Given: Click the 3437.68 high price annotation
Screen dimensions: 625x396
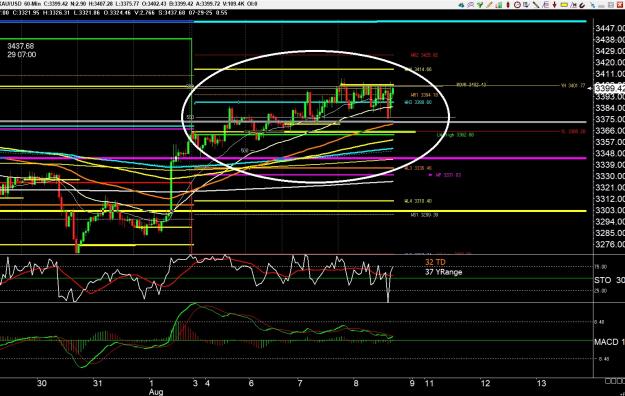Looking at the screenshot, I should (x=20, y=46).
